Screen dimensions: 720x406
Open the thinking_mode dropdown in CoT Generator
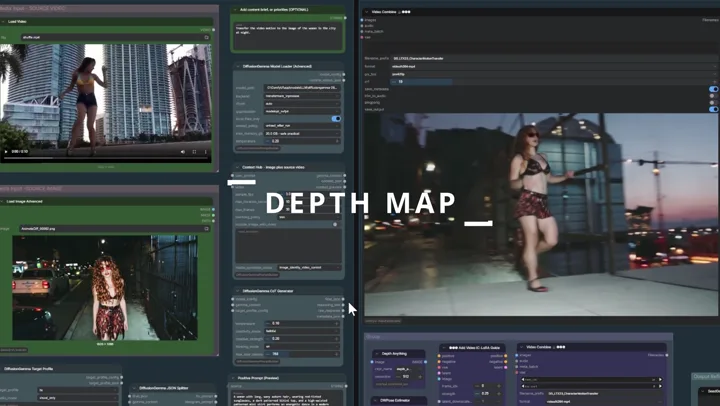point(302,346)
